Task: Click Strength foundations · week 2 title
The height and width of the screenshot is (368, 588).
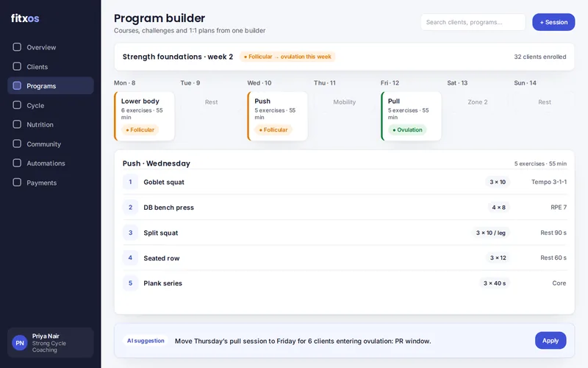Action: point(178,57)
